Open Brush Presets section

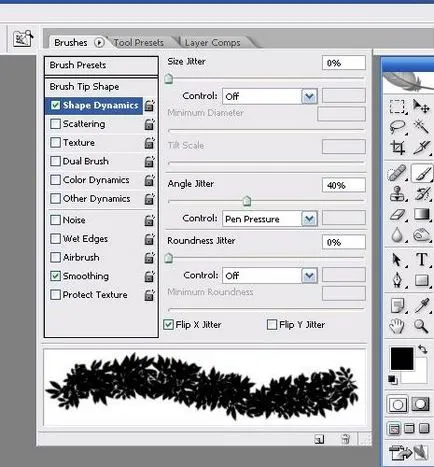click(101, 65)
